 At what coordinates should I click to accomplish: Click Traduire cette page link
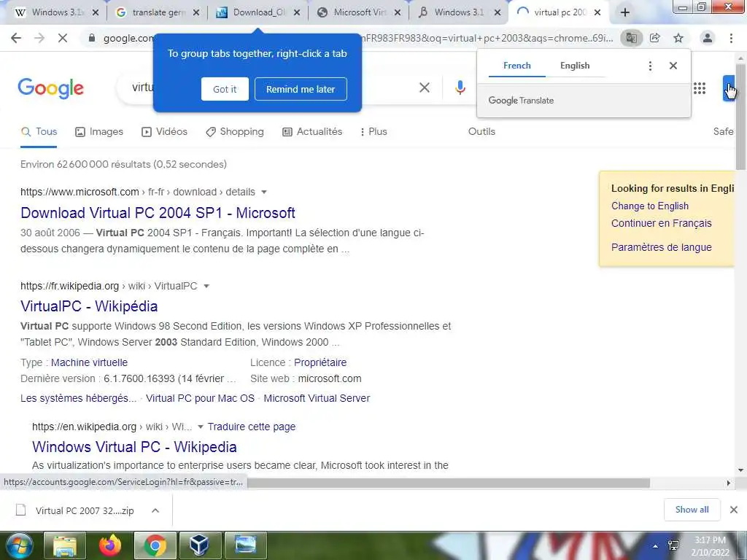click(252, 427)
